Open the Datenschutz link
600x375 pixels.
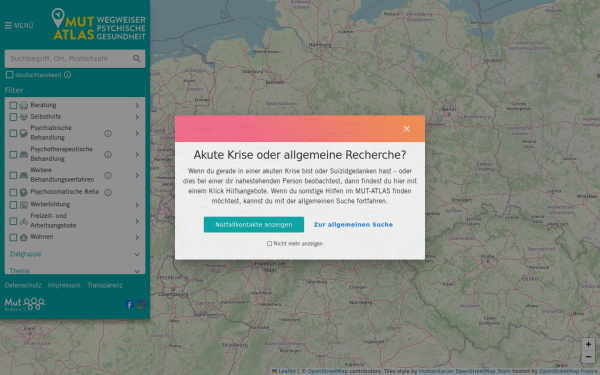tap(23, 285)
